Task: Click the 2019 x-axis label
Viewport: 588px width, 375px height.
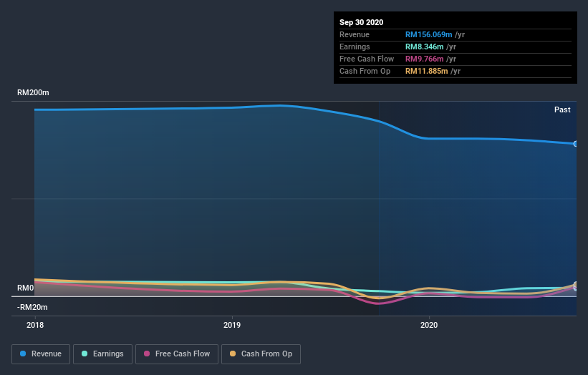Action: 232,325
